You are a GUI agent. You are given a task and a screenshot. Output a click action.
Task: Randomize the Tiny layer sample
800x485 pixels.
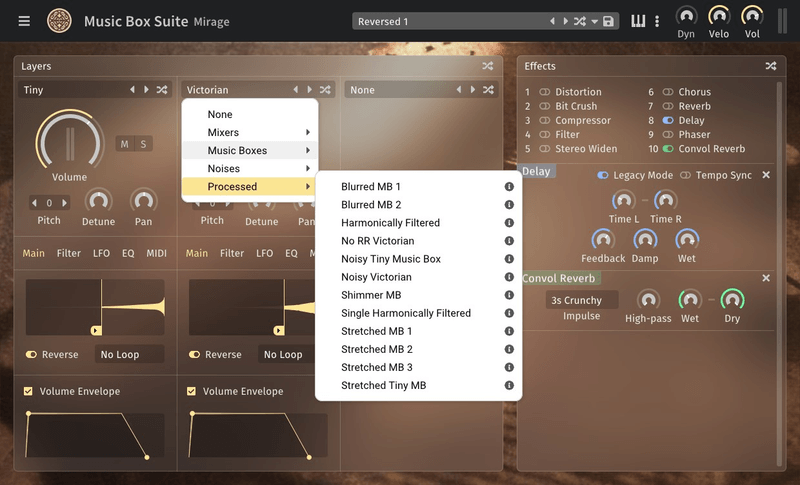click(162, 90)
